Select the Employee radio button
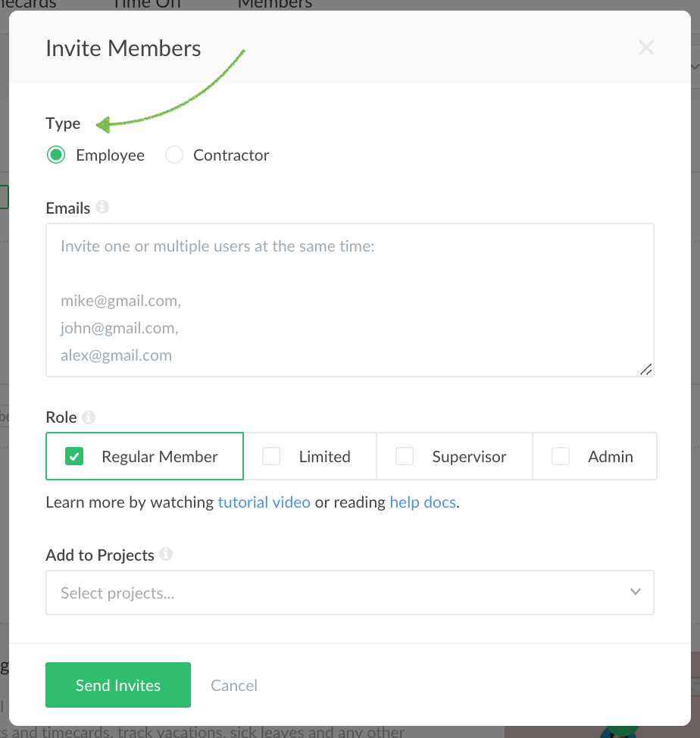This screenshot has height=738, width=700. (56, 155)
